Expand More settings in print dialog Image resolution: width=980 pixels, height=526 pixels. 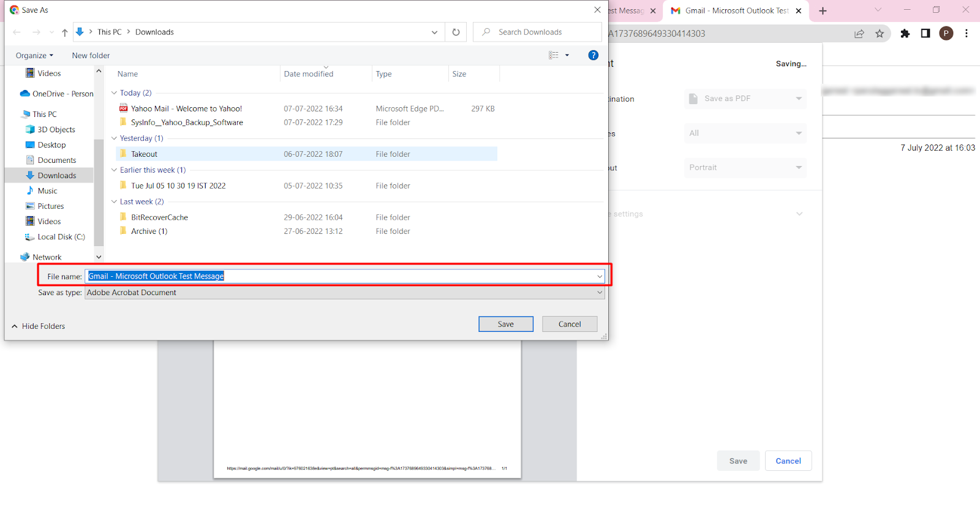799,214
